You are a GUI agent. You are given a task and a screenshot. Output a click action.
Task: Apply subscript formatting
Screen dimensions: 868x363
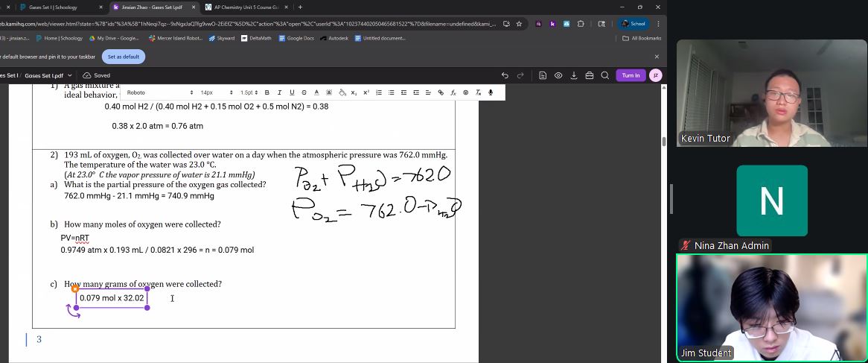coord(354,92)
